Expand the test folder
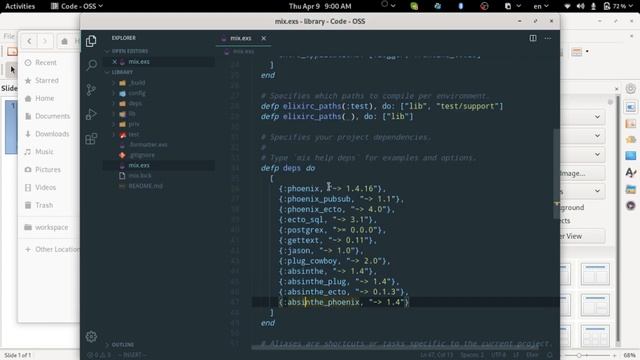Image resolution: width=640 pixels, height=360 pixels. pyautogui.click(x=134, y=134)
